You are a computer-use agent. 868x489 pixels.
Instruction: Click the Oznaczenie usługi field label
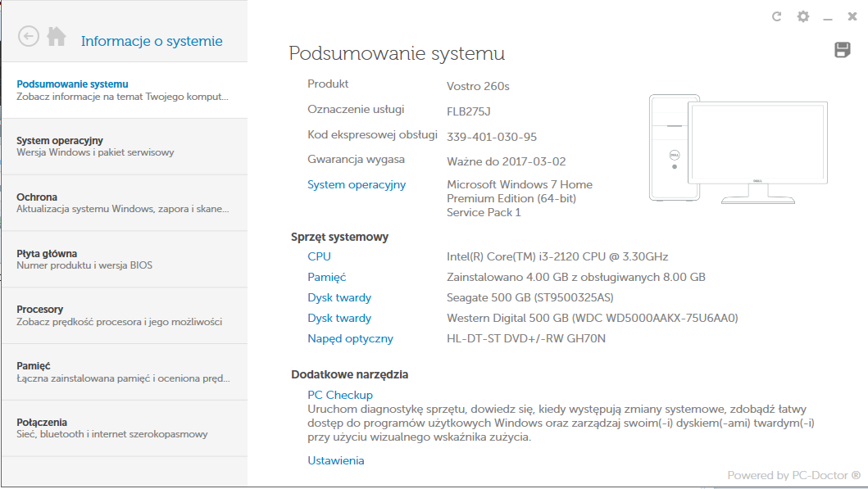pyautogui.click(x=356, y=110)
